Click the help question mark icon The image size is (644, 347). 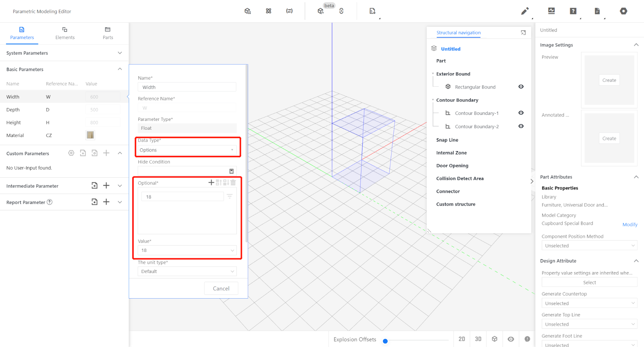573,11
